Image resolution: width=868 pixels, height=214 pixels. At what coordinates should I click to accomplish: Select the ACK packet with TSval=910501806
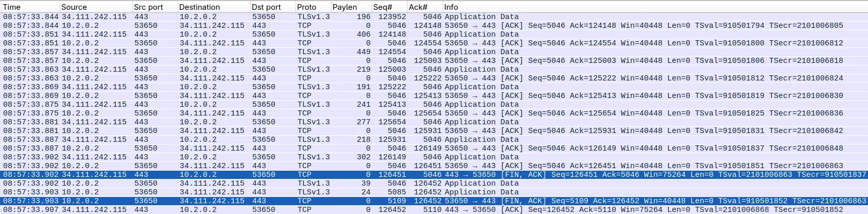click(x=434, y=60)
